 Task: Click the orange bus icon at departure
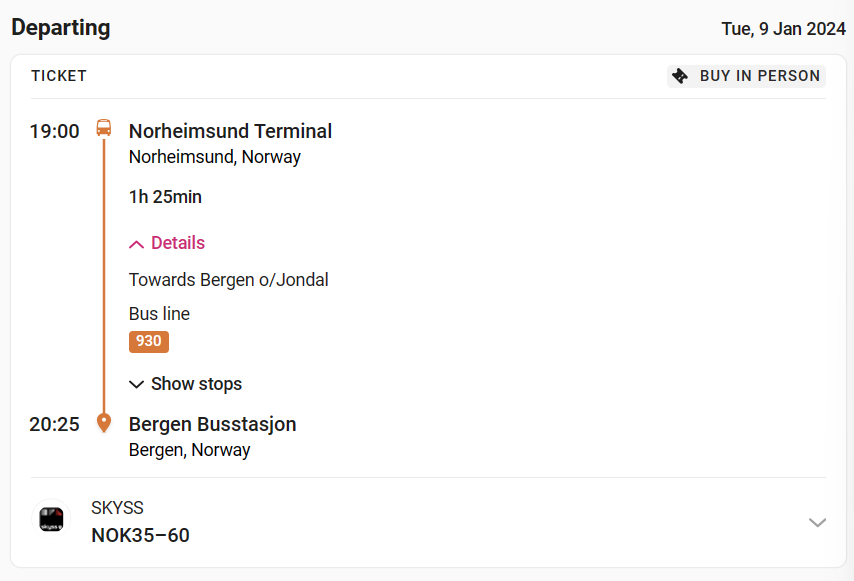[x=103, y=129]
